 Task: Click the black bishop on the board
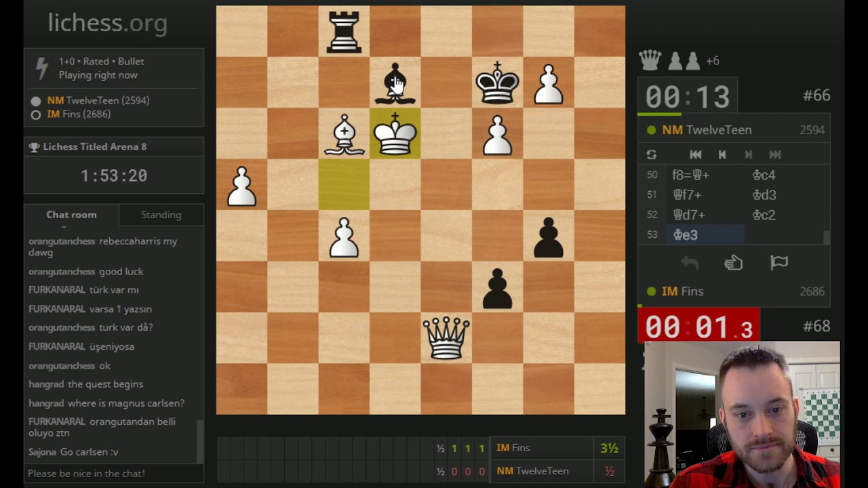(x=395, y=83)
